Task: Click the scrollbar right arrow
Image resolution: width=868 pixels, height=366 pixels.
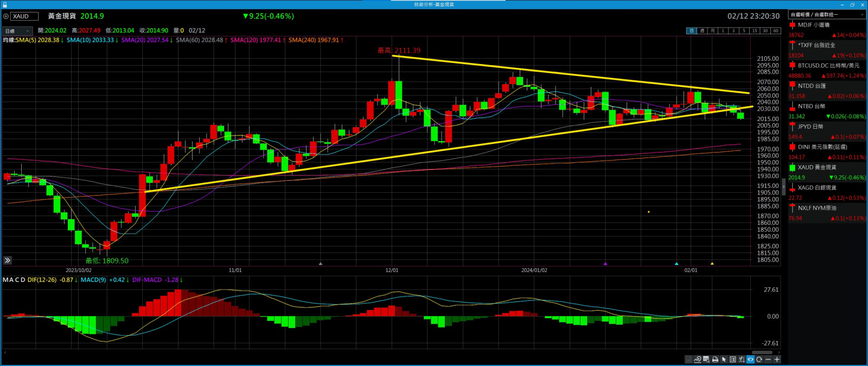Action: (779, 352)
